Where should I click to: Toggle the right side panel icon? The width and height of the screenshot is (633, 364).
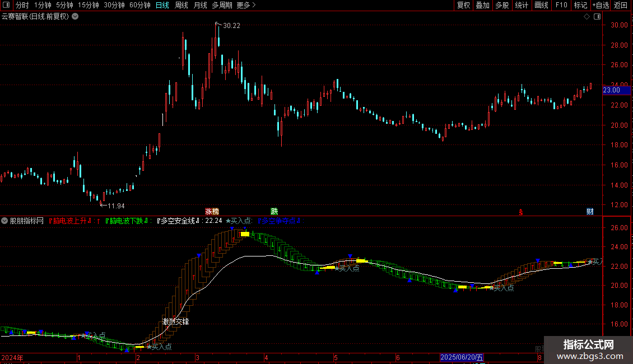tap(597, 17)
